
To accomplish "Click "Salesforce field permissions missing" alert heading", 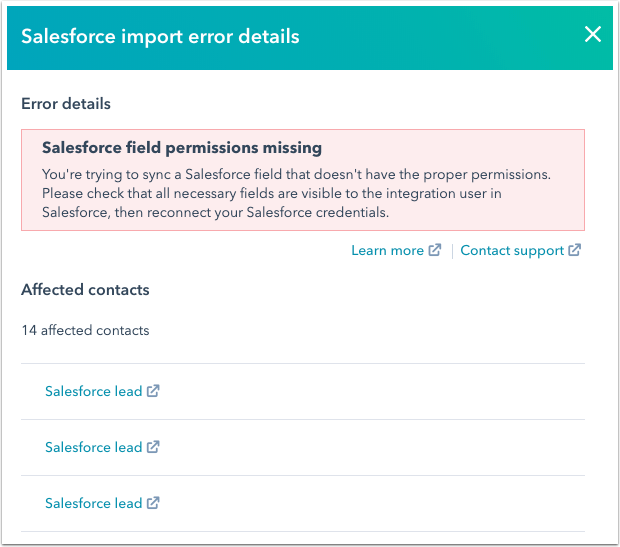I will [182, 148].
